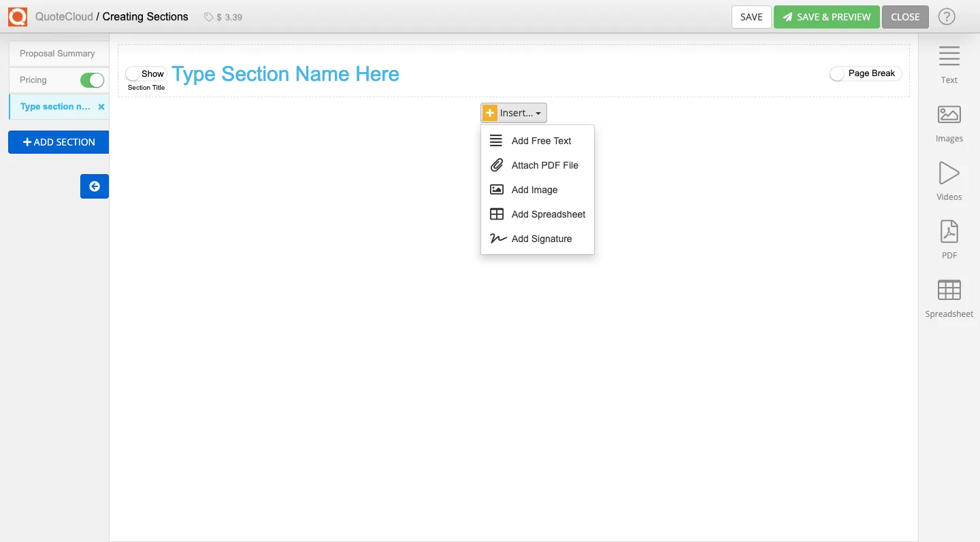This screenshot has width=980, height=542.
Task: Toggle the Pricing switch off
Action: click(92, 80)
